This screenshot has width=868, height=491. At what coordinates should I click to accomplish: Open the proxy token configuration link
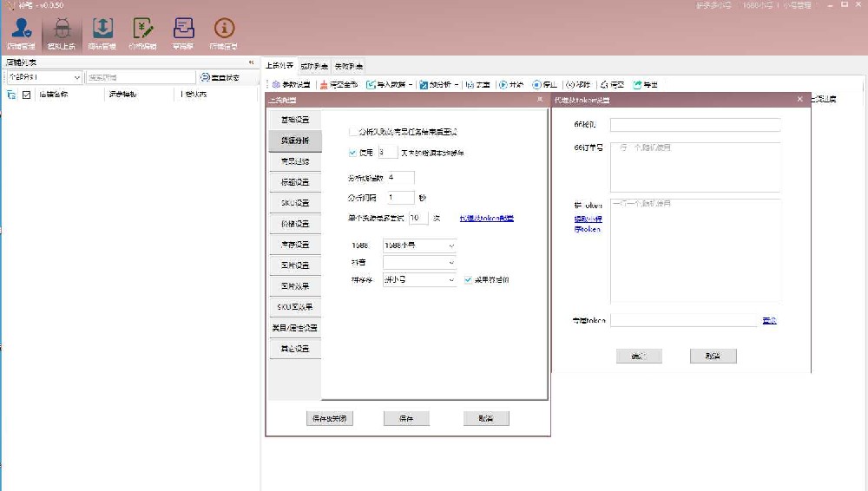487,218
